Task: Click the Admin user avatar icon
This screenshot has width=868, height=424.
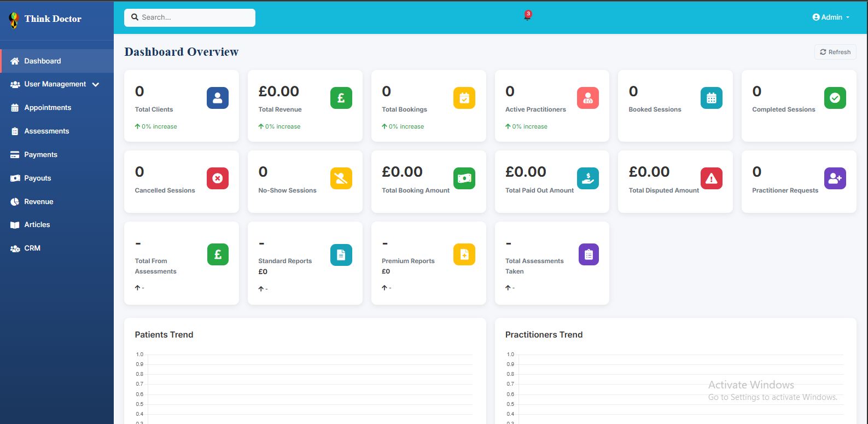Action: (816, 18)
